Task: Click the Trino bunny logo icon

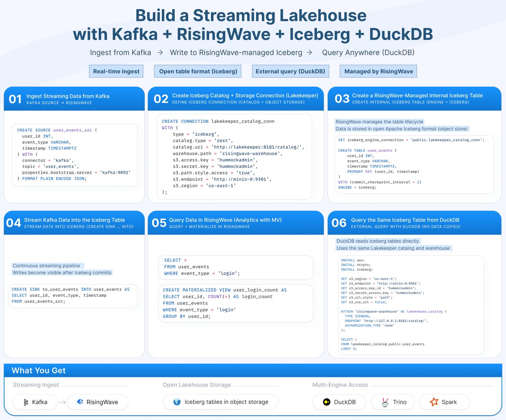Action: pos(385,402)
